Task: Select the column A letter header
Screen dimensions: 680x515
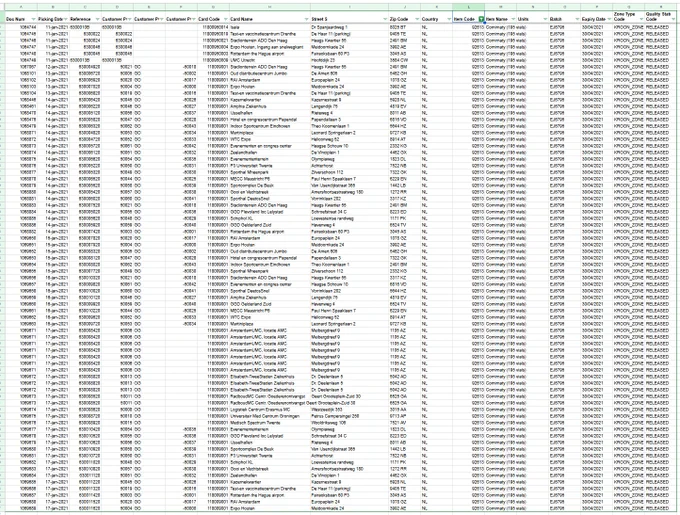Action: tap(21, 7)
